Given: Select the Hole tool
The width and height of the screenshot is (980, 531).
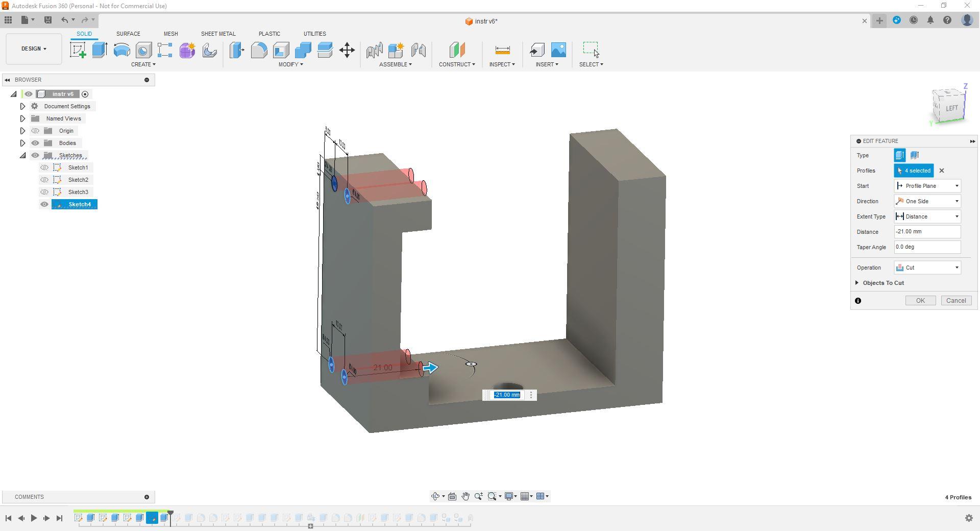Looking at the screenshot, I should (143, 50).
